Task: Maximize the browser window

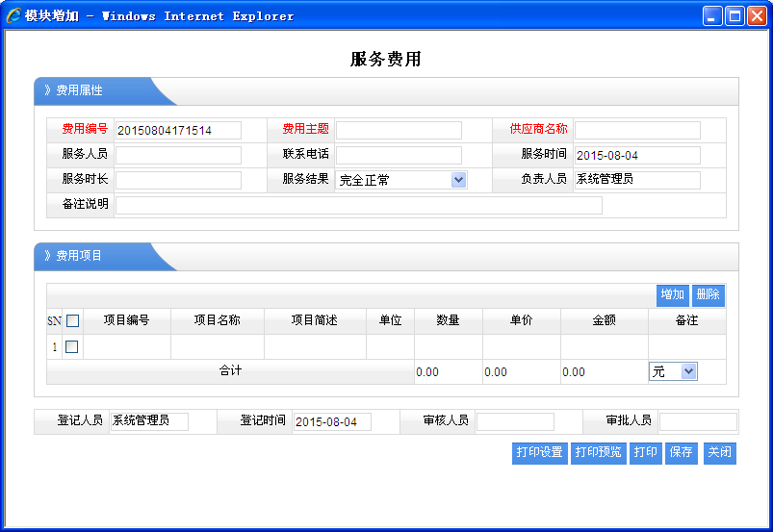Action: tap(734, 15)
